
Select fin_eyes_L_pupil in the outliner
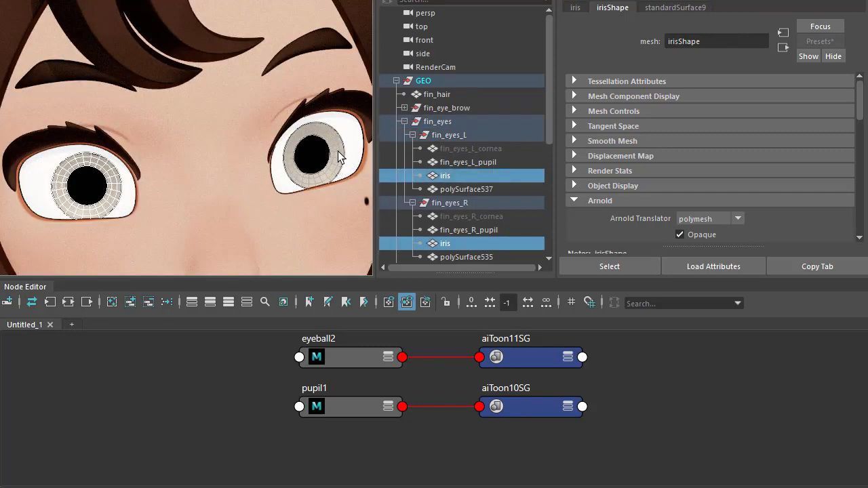tap(467, 162)
